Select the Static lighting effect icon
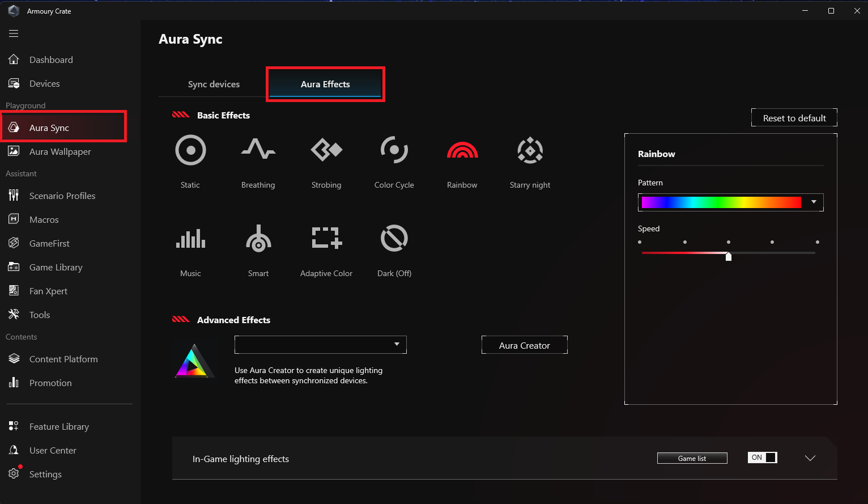868x504 pixels. (x=190, y=150)
